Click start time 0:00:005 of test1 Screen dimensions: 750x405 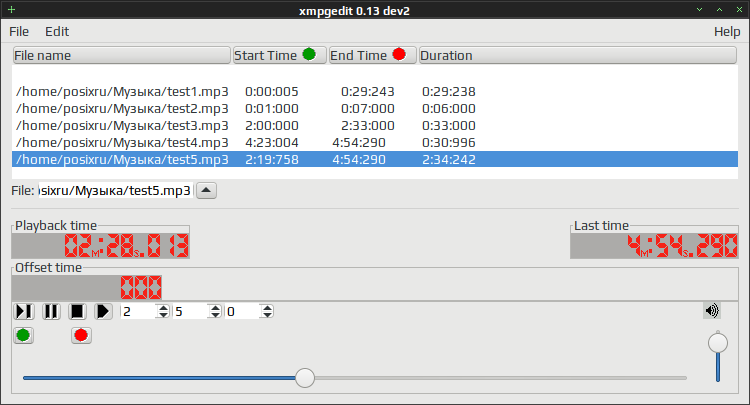pyautogui.click(x=272, y=91)
